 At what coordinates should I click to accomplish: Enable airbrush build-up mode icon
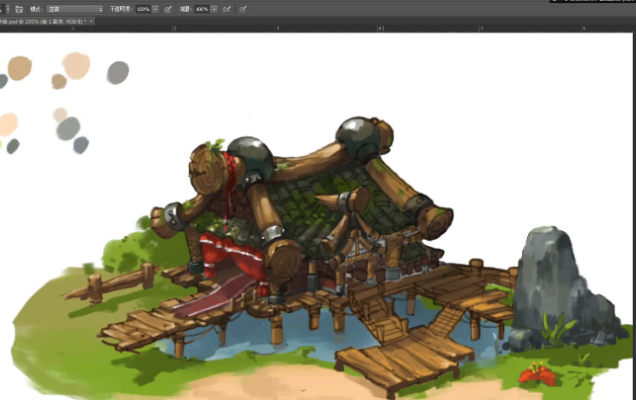click(x=228, y=8)
